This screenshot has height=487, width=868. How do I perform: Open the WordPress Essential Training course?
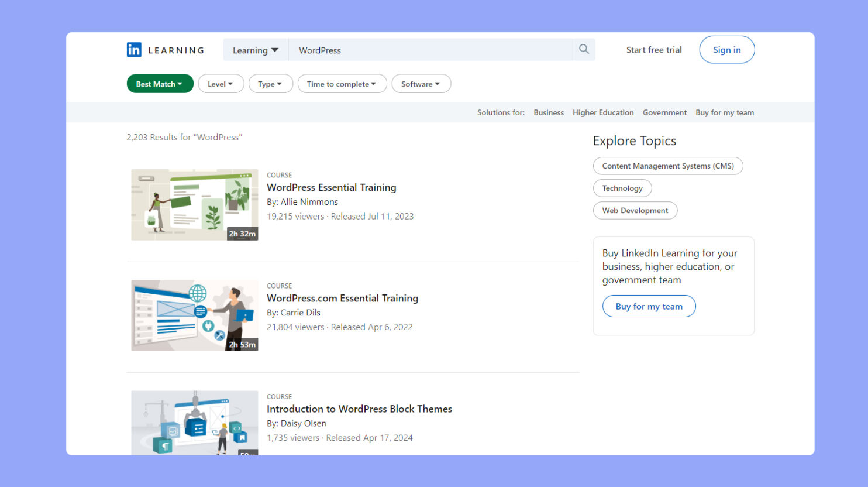[x=331, y=187]
